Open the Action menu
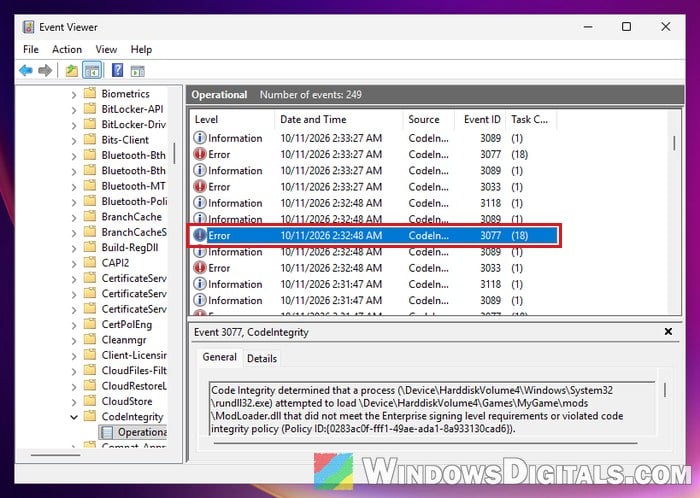The image size is (700, 498). tap(67, 50)
